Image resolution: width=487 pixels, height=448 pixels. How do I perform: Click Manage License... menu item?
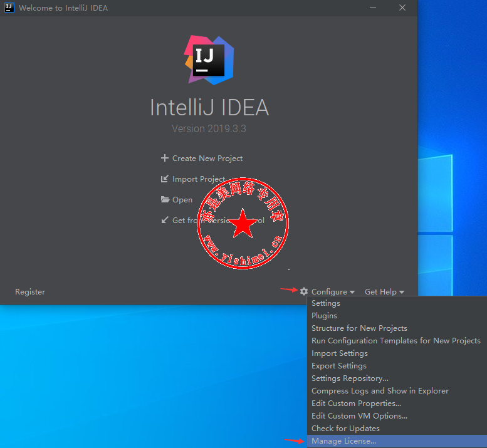pyautogui.click(x=397, y=441)
